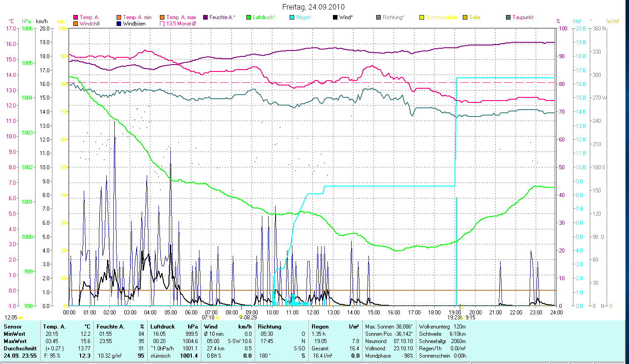Click the Wind column header in table
This screenshot has height=364, width=629.
[x=212, y=327]
